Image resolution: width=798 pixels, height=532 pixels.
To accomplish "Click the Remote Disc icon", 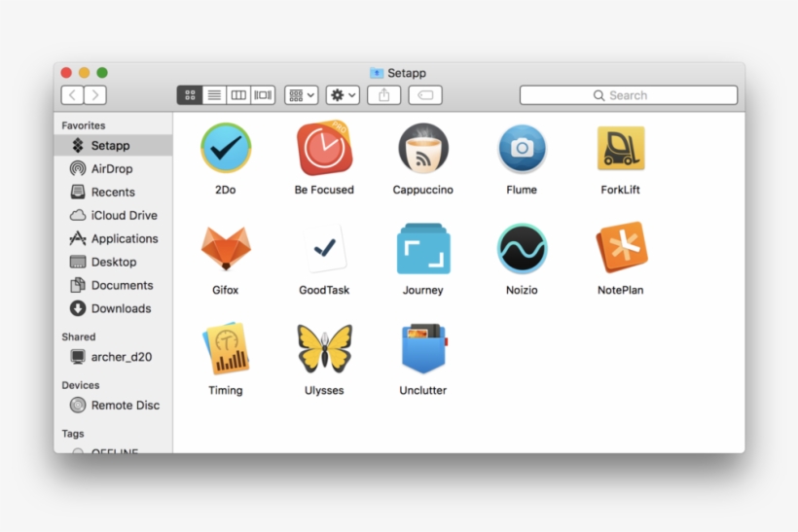I will tap(77, 405).
